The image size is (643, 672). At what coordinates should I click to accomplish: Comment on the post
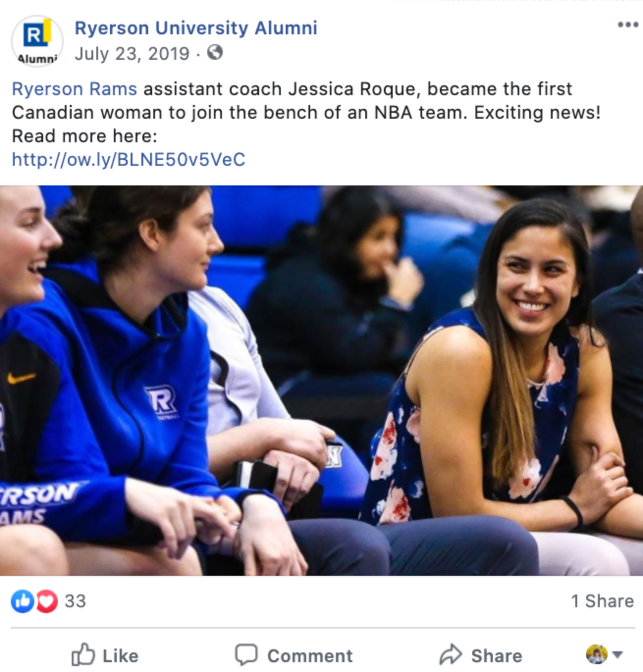294,655
